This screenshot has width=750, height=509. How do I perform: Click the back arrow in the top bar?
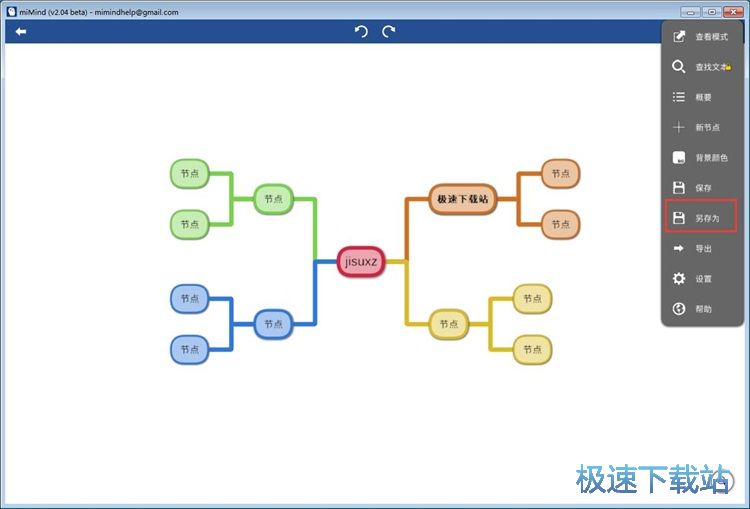tap(21, 32)
